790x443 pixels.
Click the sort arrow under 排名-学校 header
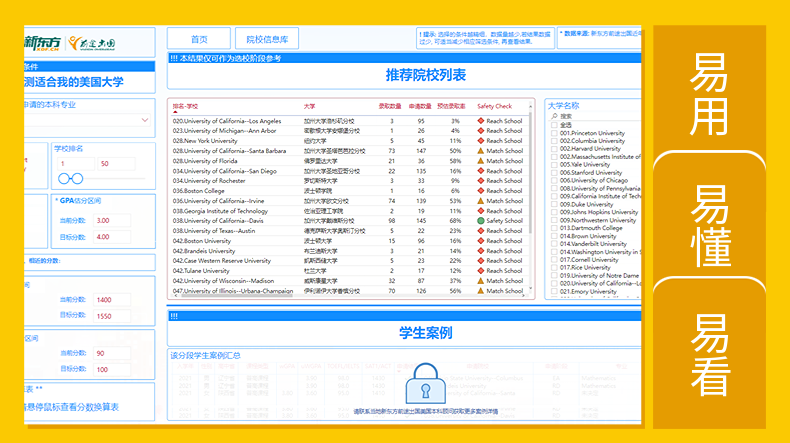point(175,112)
